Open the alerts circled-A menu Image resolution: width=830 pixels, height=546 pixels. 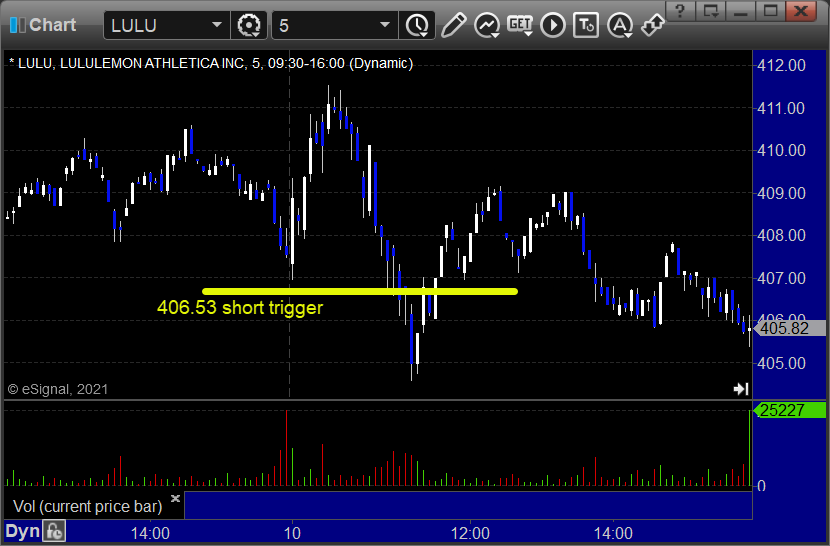620,25
